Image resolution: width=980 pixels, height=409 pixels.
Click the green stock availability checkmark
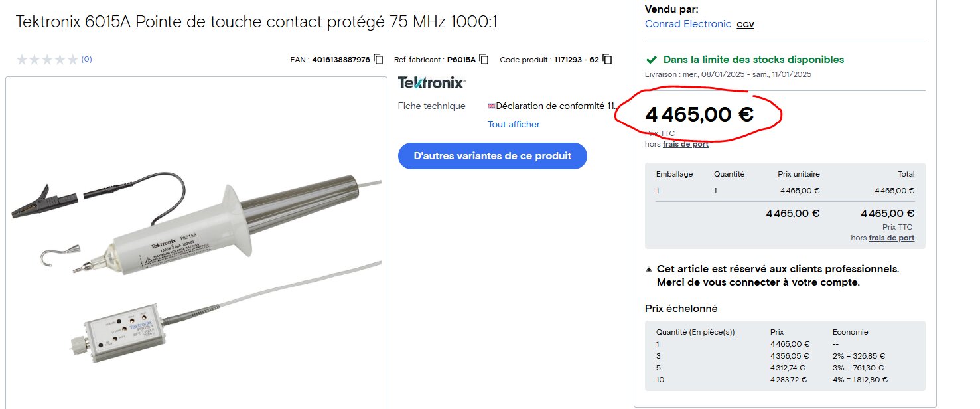[x=652, y=60]
